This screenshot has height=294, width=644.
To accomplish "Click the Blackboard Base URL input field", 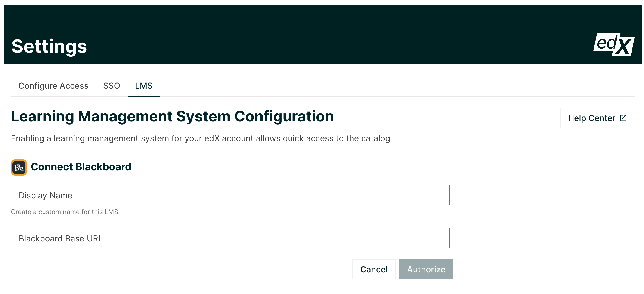I will (230, 238).
